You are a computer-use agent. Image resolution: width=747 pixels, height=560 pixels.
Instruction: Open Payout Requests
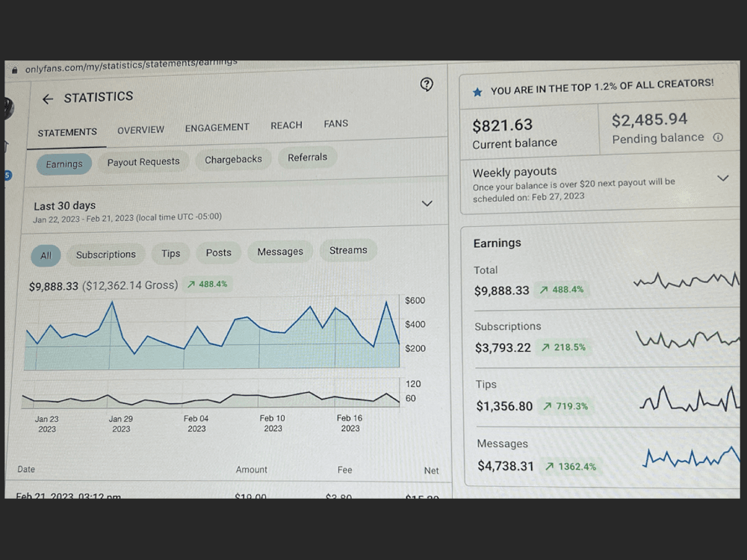[143, 162]
